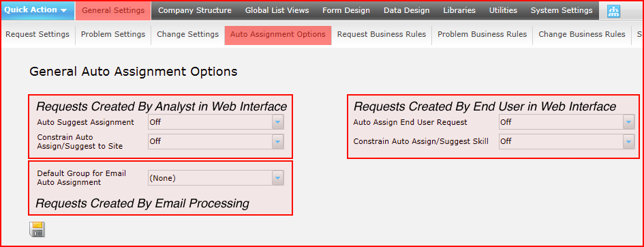Click the Default Group for Email Auto Assignment label
This screenshot has width=644, height=247.
81,178
